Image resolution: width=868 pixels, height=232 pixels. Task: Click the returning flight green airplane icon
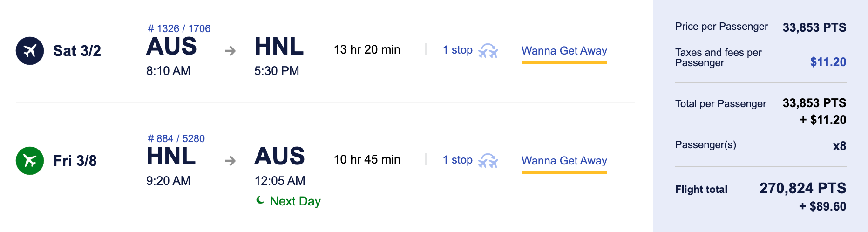pyautogui.click(x=30, y=161)
